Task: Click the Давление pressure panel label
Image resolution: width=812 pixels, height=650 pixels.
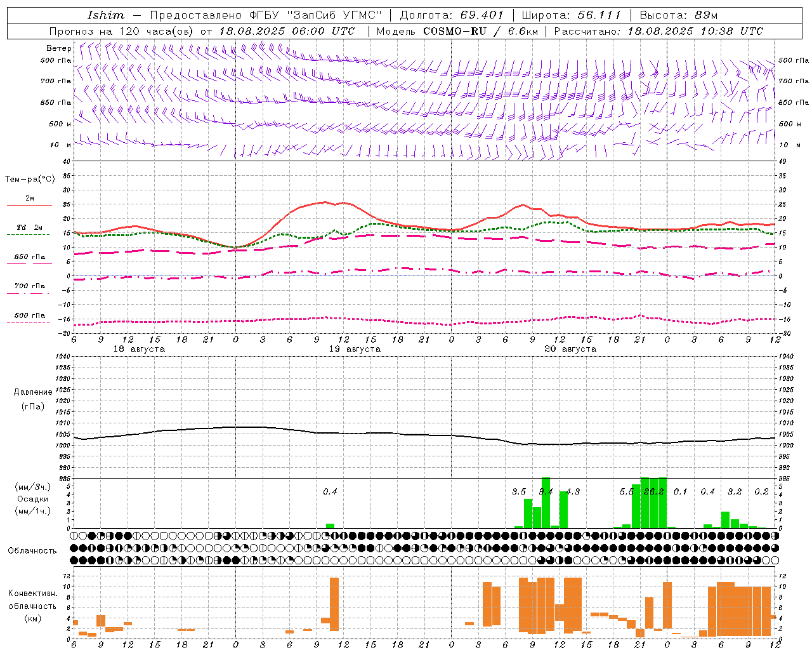Action: click(33, 392)
